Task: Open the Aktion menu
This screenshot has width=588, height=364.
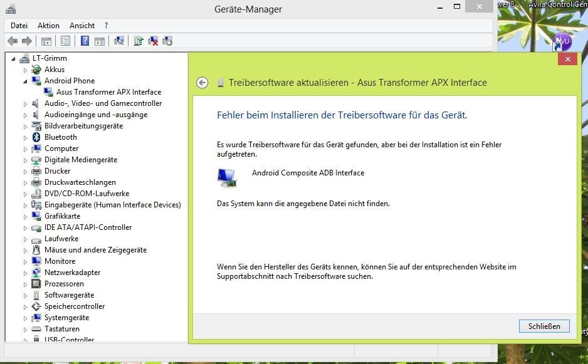Action: [48, 26]
